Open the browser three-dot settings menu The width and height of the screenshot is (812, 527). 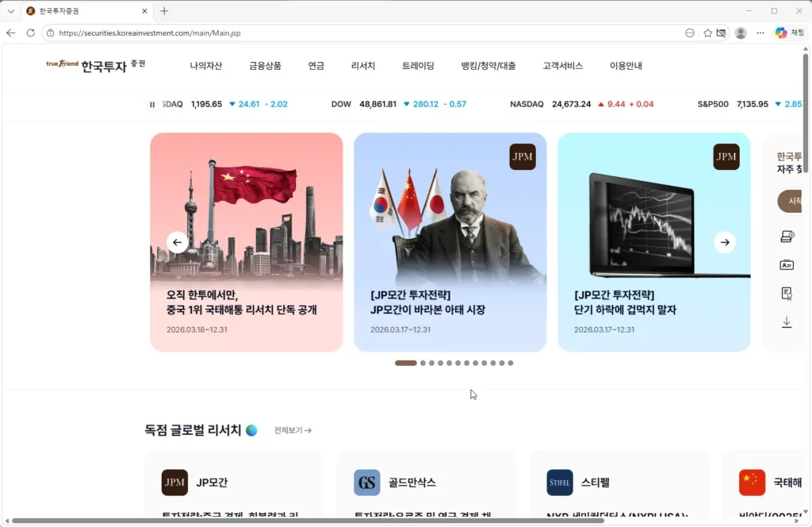pyautogui.click(x=759, y=34)
